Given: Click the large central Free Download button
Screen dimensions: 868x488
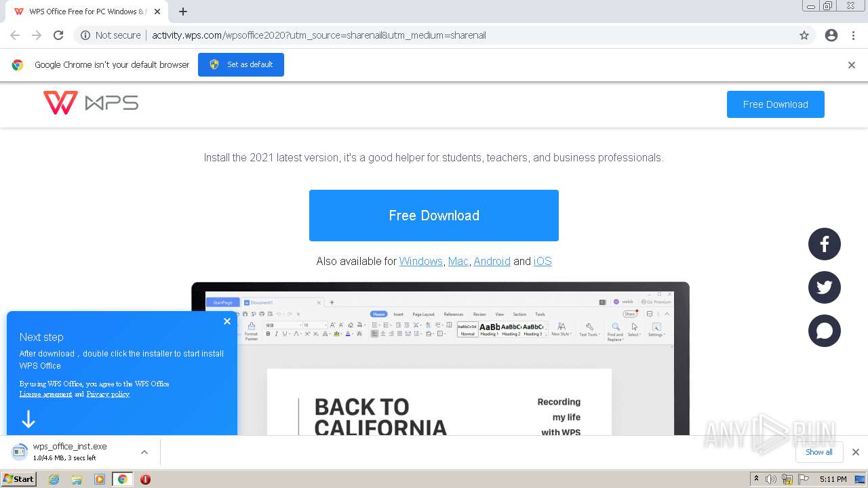Looking at the screenshot, I should [434, 216].
